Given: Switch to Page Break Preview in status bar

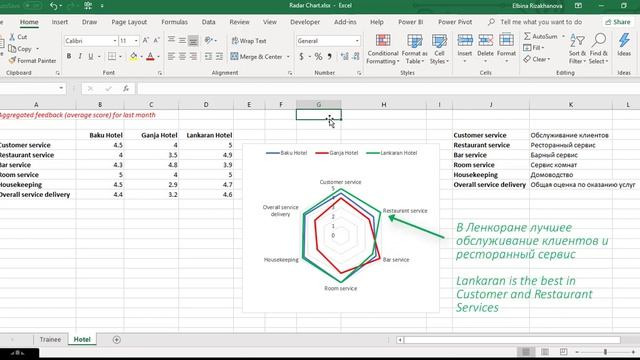Looking at the screenshot, I should click(x=564, y=352).
